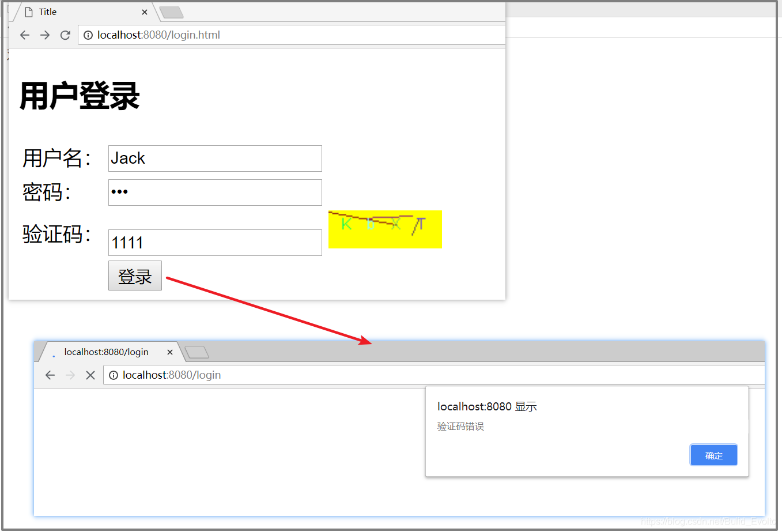Click the 'localhost:8080 显示' alert title

click(x=487, y=406)
